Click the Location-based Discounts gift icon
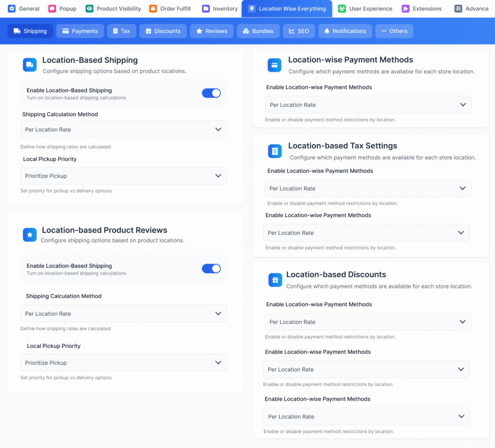 coord(275,280)
